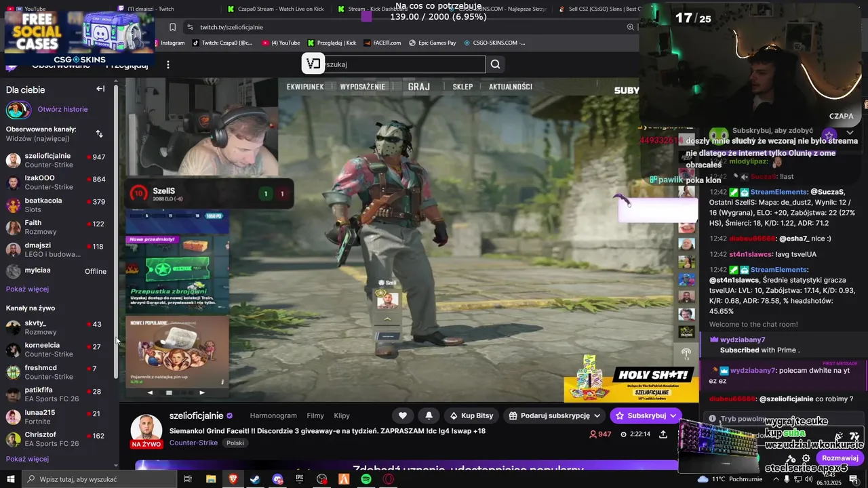
Task: Open the Filmy channel tab
Action: (x=315, y=415)
